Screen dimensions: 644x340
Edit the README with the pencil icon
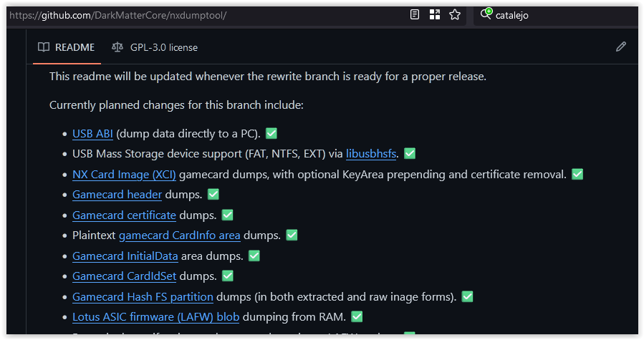[x=621, y=47]
